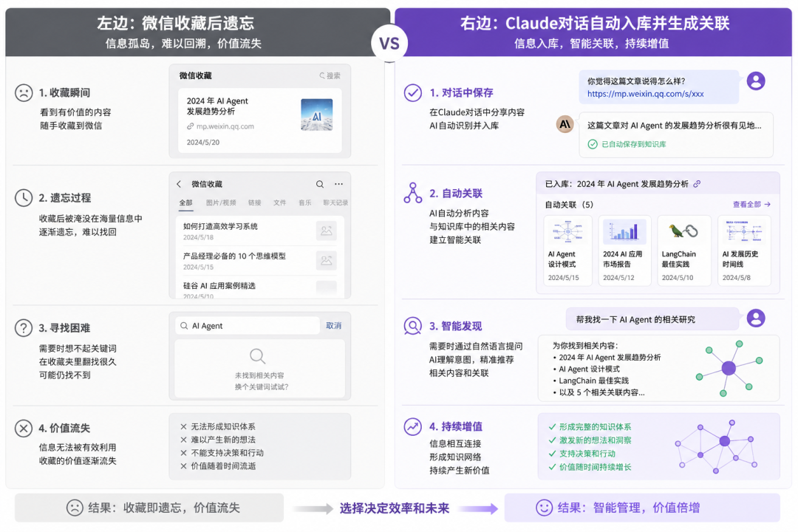This screenshot has height=532, width=798.
Task: Click the large magnifier in empty search result
Action: pos(258,356)
